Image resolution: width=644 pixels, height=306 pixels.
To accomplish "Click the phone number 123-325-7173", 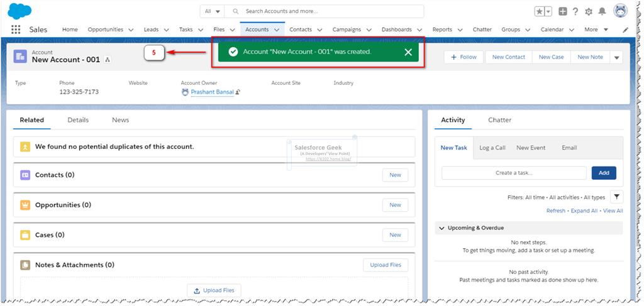I will click(x=79, y=92).
